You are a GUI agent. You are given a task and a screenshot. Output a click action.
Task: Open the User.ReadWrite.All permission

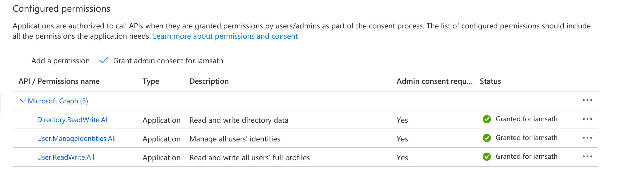[66, 157]
